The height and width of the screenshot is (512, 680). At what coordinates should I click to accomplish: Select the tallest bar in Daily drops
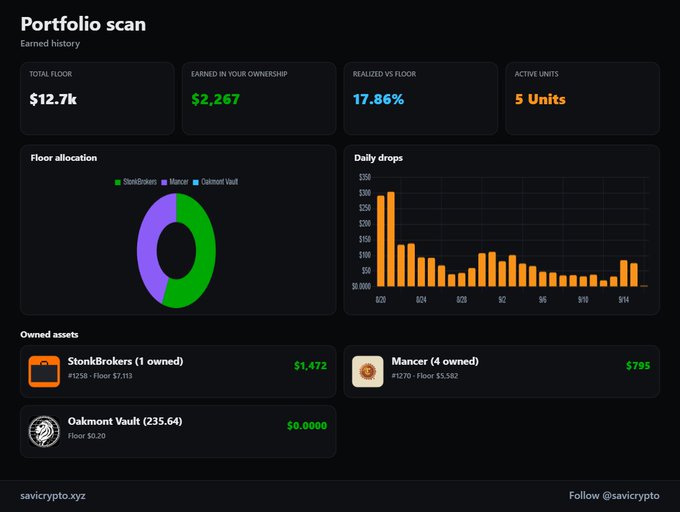(391, 239)
